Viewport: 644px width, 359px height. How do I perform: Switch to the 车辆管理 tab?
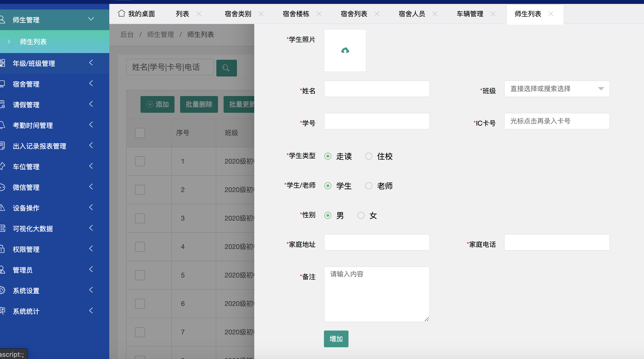[x=470, y=14]
